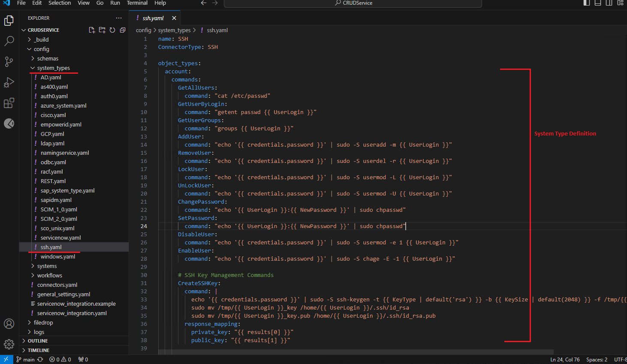Open the Help menu

tap(160, 3)
